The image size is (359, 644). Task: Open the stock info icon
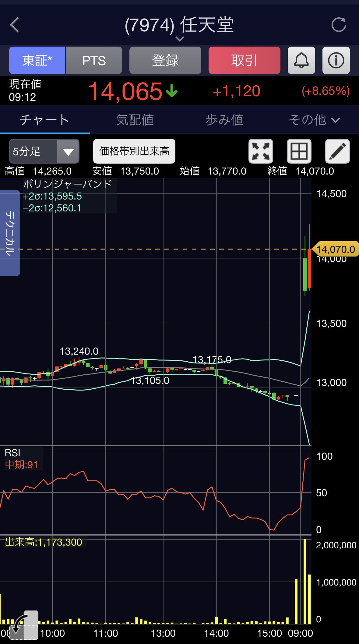point(336,60)
